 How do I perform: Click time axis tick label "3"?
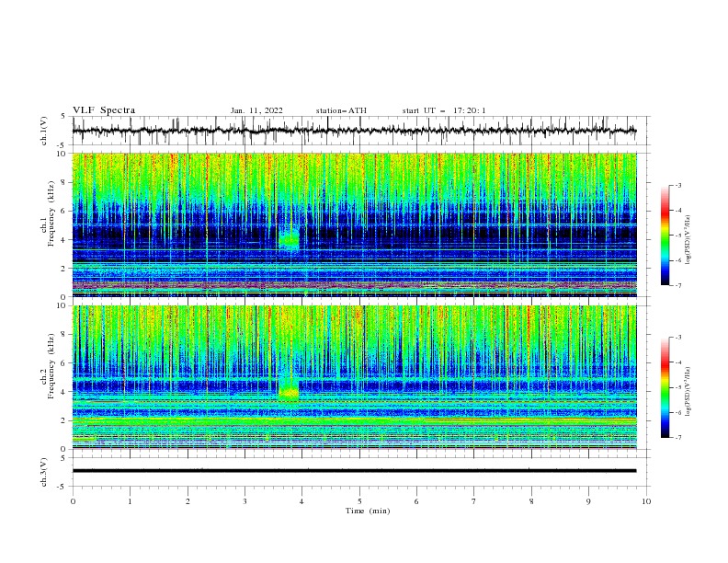click(245, 501)
